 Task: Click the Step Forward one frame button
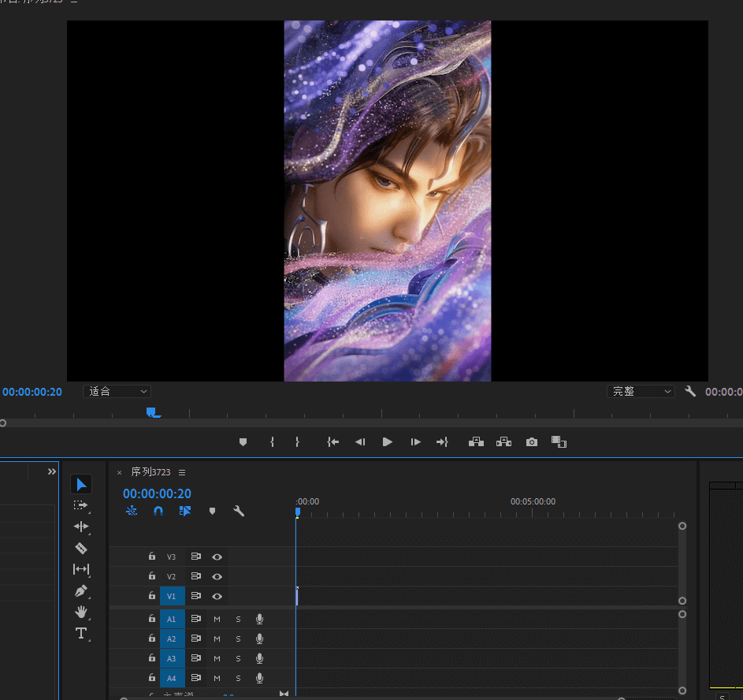point(416,442)
